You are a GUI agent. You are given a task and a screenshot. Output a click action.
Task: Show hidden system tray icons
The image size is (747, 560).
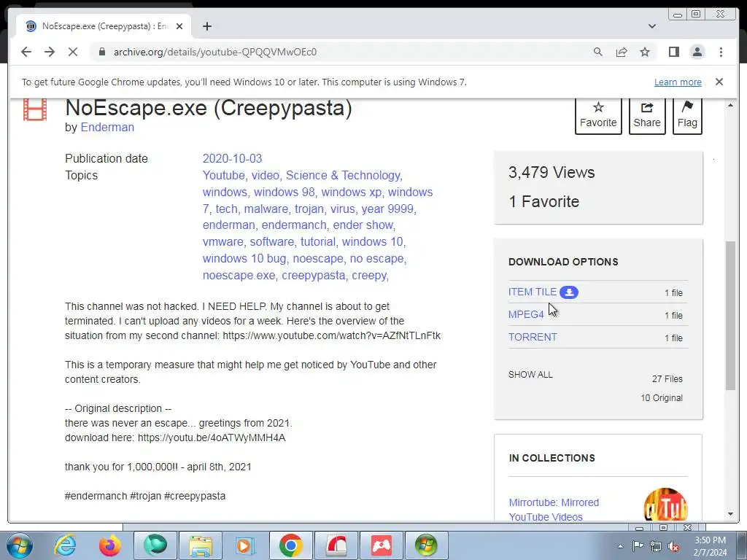(x=620, y=546)
